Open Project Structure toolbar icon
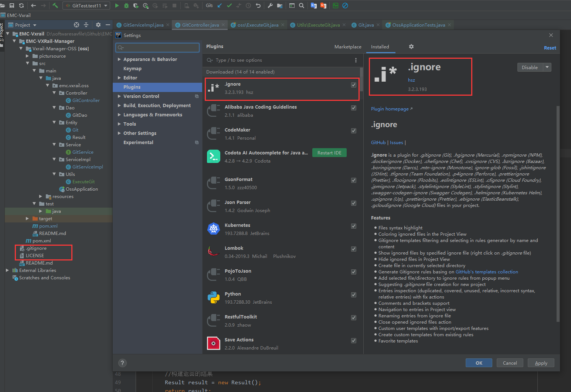Image resolution: width=571 pixels, height=392 pixels. click(x=280, y=6)
